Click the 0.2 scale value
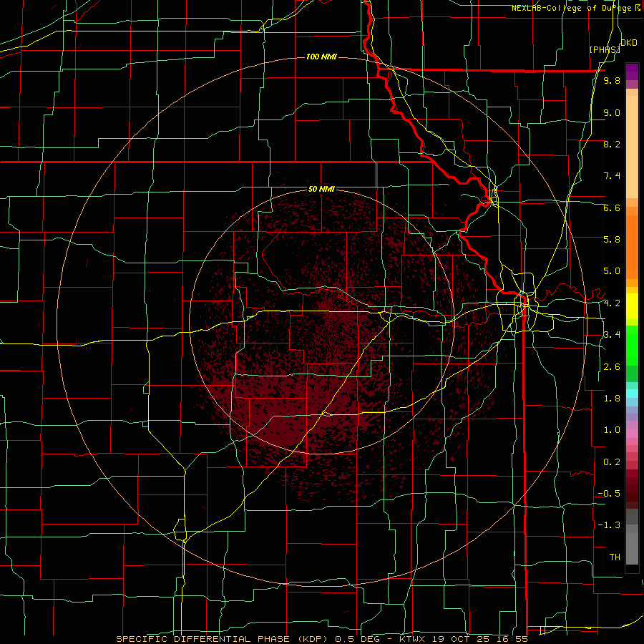The height and width of the screenshot is (644, 644). tap(612, 462)
